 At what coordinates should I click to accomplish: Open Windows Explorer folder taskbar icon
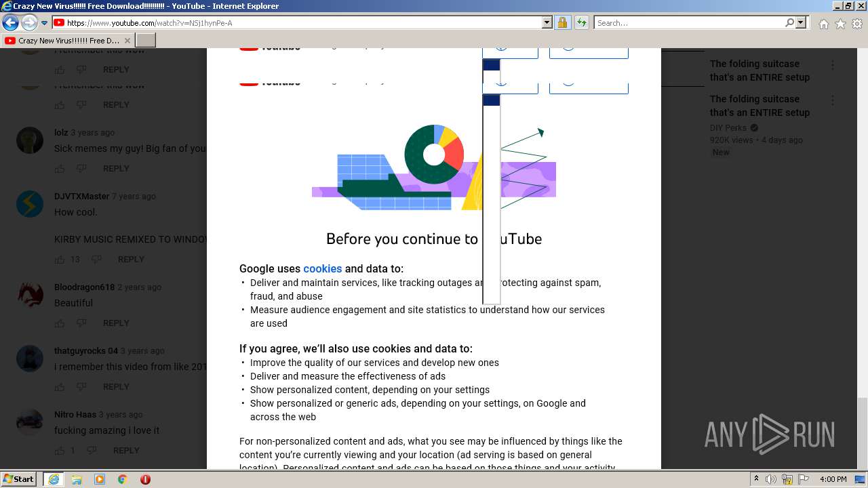[x=77, y=479]
